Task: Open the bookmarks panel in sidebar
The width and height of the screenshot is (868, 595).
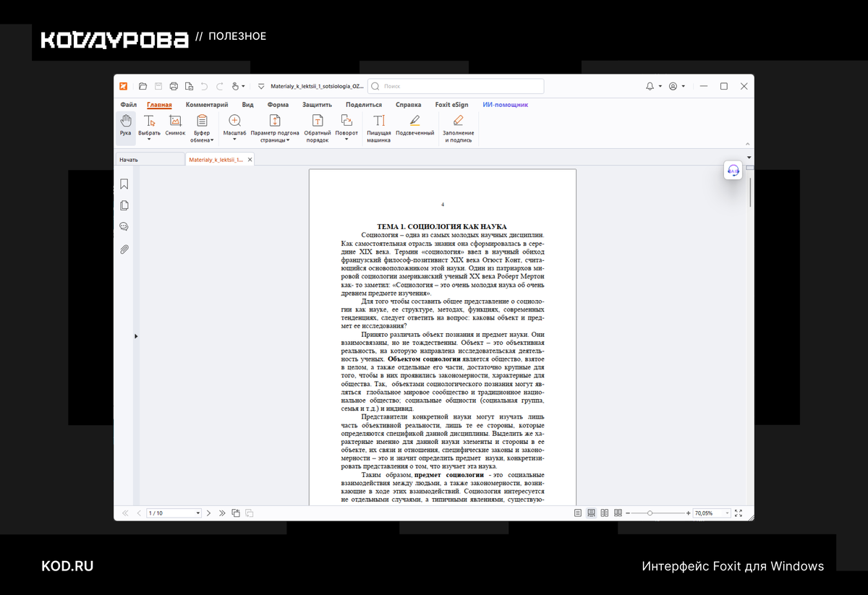Action: coord(124,184)
